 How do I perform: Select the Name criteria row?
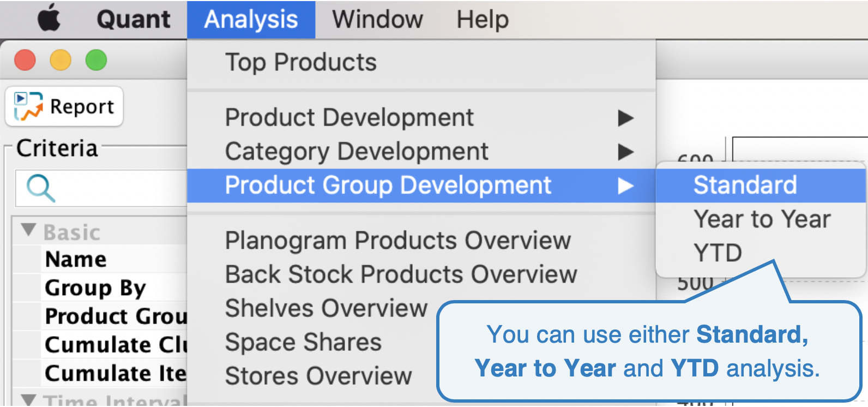(x=76, y=259)
